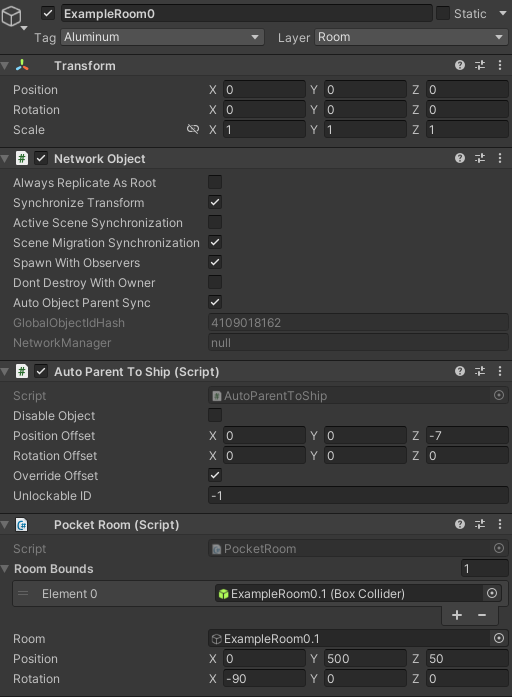Open the Tag dropdown showing Aluminum
The height and width of the screenshot is (697, 512).
(162, 37)
